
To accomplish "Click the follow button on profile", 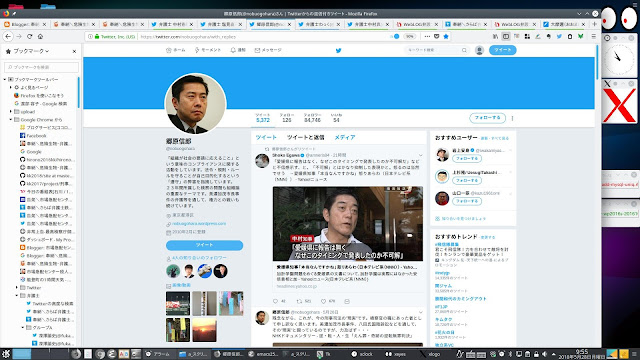I will (487, 118).
